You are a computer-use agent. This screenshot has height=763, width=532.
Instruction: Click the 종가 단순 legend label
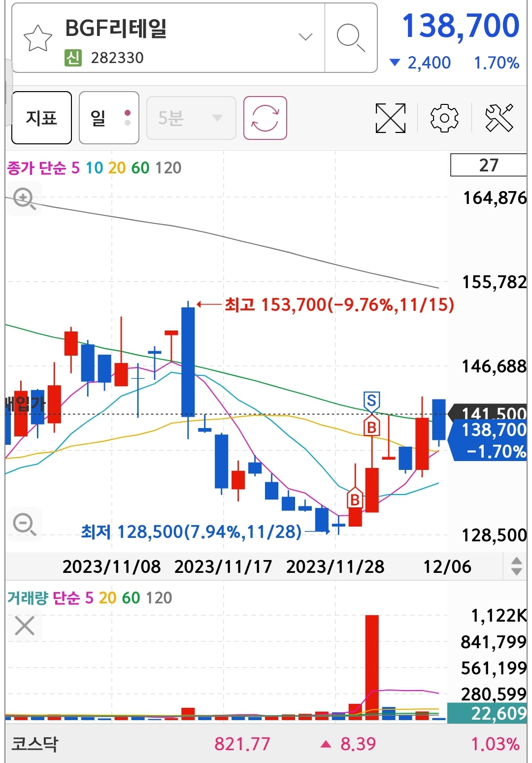tap(36, 168)
